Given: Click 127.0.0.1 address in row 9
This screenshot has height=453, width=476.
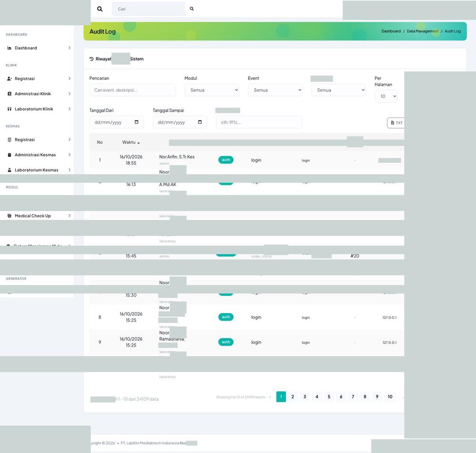Looking at the screenshot, I should coord(389,342).
